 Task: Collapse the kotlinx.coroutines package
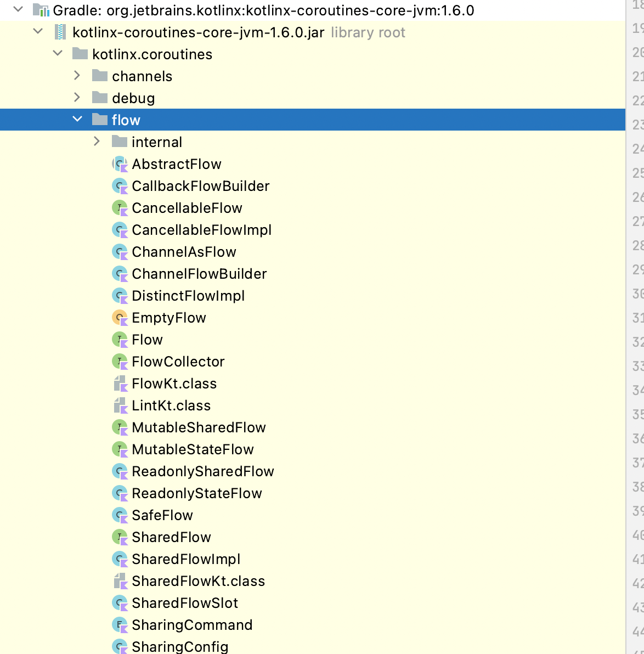point(58,53)
